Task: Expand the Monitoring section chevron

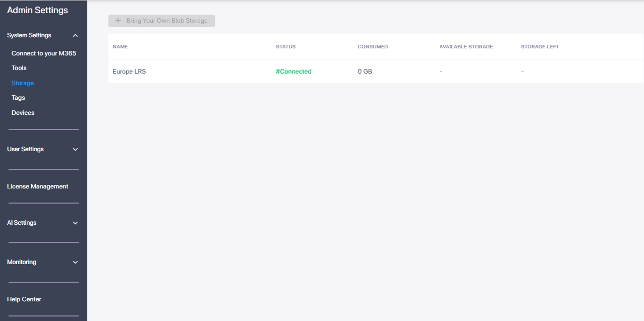Action: coord(75,263)
